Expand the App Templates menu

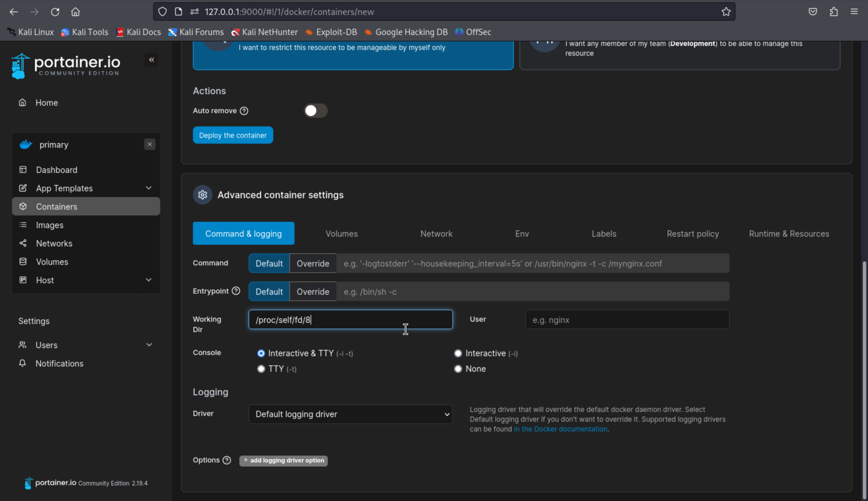tap(148, 188)
